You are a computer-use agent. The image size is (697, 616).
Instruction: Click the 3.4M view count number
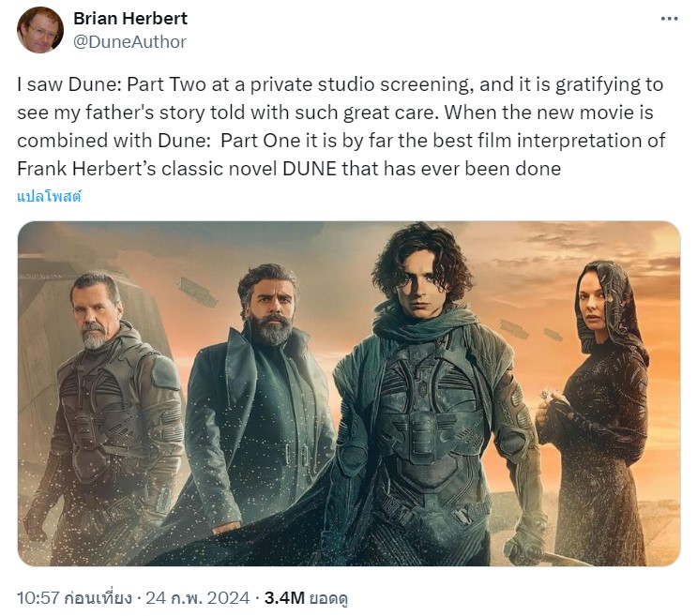pyautogui.click(x=282, y=595)
